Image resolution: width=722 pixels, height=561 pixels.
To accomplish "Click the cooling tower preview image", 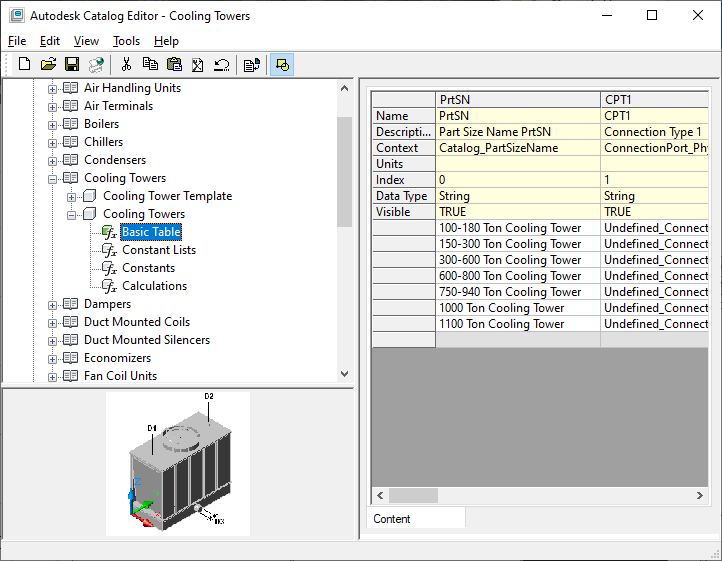I will coord(178,463).
